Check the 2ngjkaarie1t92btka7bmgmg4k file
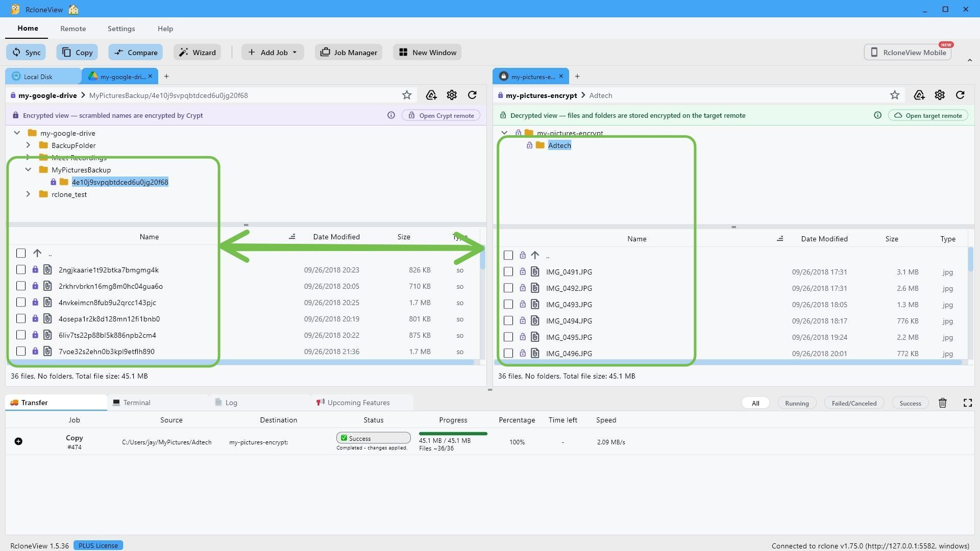Viewport: 980px width, 551px height. (21, 269)
